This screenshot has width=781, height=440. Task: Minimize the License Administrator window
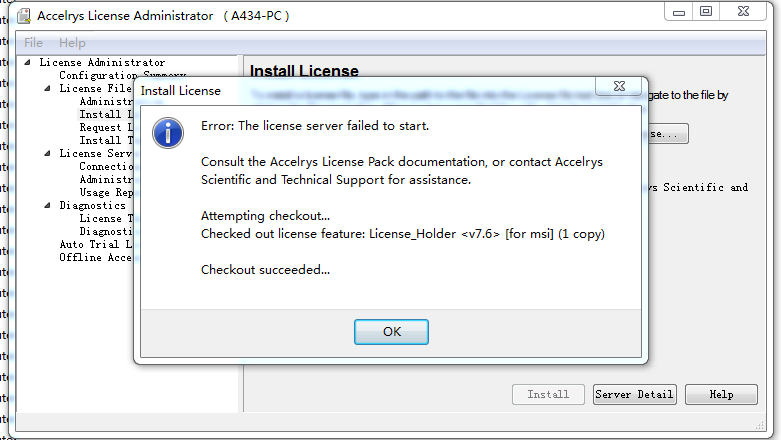(x=677, y=12)
